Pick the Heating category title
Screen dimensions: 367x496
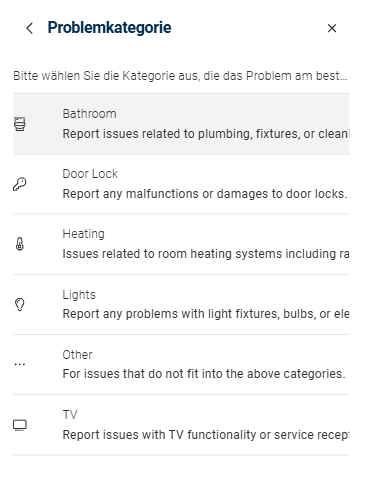click(83, 234)
